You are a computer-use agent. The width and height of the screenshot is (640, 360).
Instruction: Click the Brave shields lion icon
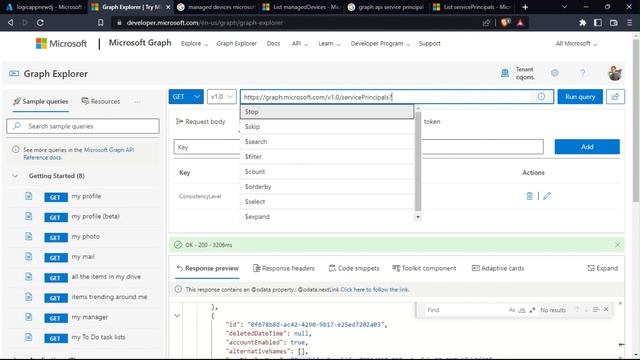point(505,23)
